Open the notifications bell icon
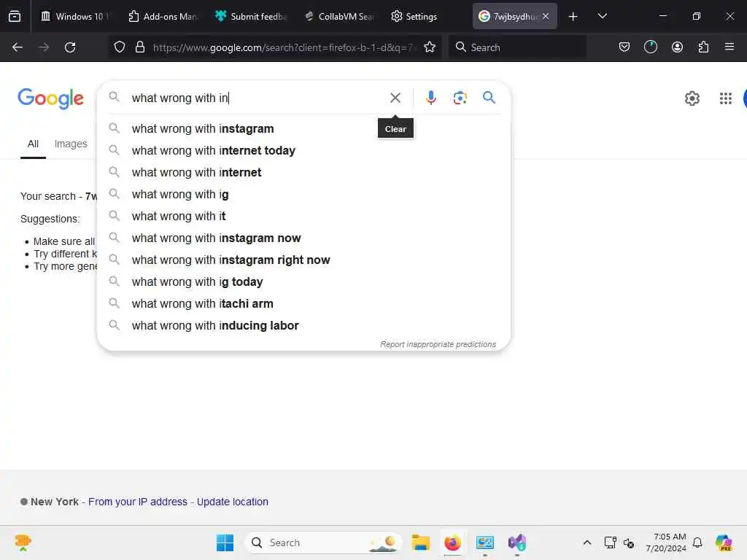Image resolution: width=747 pixels, height=560 pixels. [x=697, y=542]
